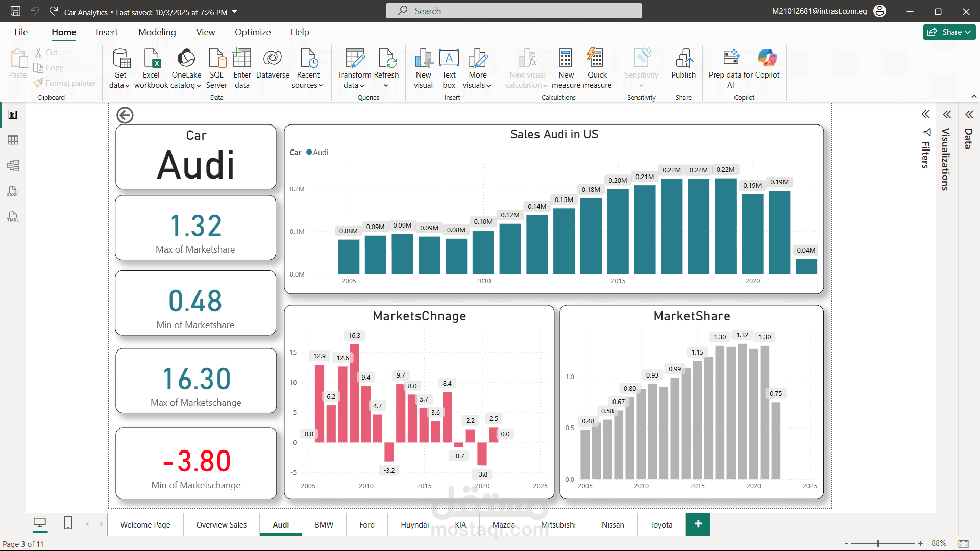The image size is (980, 551).
Task: Click zoom out minus button
Action: pyautogui.click(x=846, y=544)
